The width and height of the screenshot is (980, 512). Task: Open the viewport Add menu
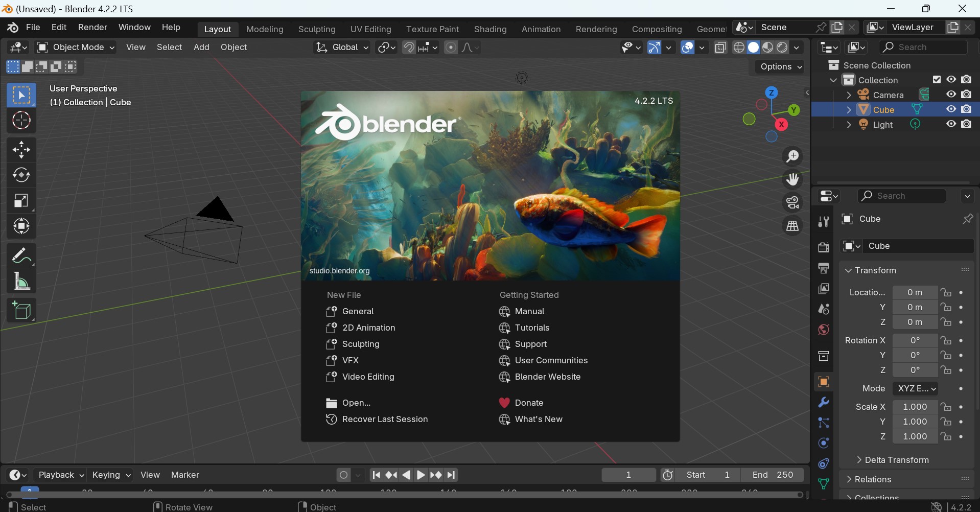tap(202, 48)
